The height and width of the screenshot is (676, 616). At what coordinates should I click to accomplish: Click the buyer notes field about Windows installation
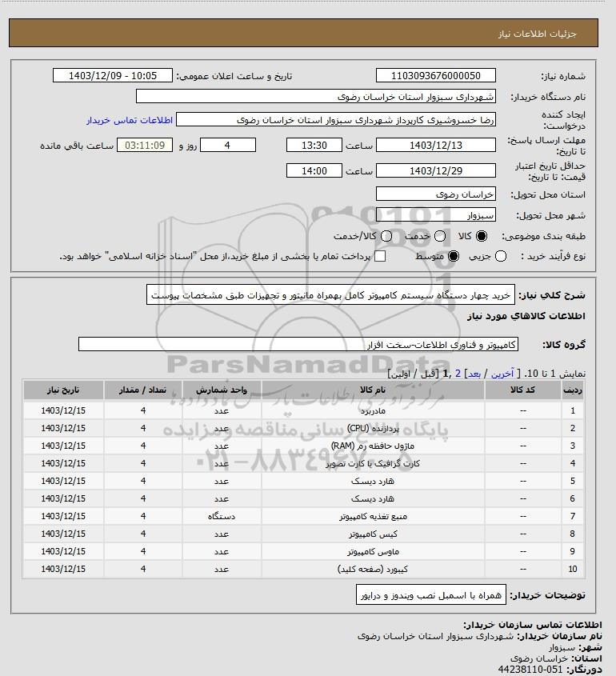(x=431, y=594)
